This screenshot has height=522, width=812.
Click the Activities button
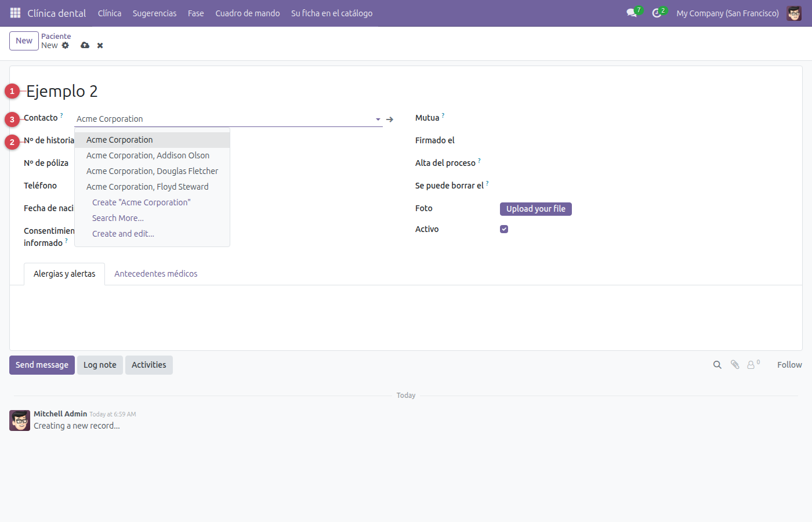coord(149,365)
